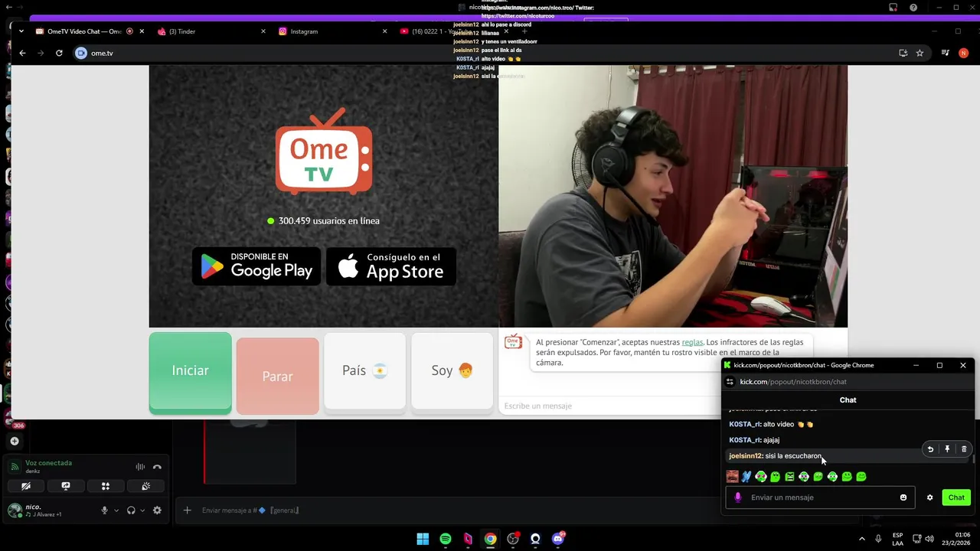Click the green Iniciar button
Viewport: 980px width, 551px height.
click(190, 373)
